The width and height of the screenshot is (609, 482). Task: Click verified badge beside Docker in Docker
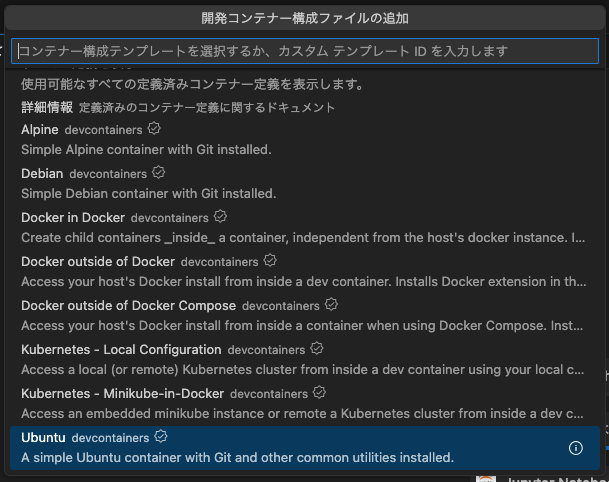(220, 216)
